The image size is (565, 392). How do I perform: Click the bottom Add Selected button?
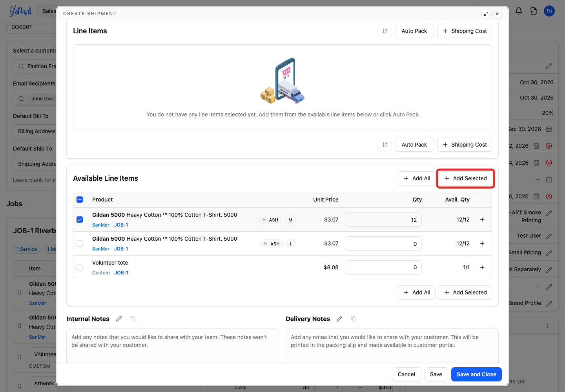point(465,292)
